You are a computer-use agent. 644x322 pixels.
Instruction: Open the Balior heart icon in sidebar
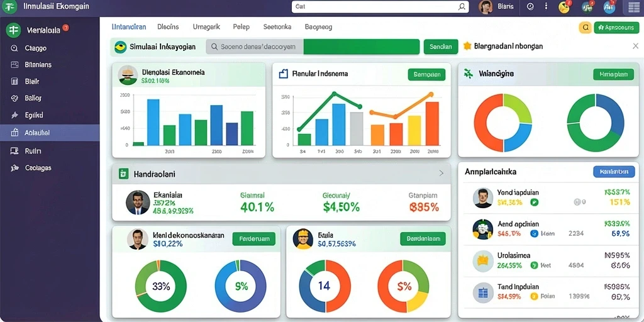pos(14,98)
